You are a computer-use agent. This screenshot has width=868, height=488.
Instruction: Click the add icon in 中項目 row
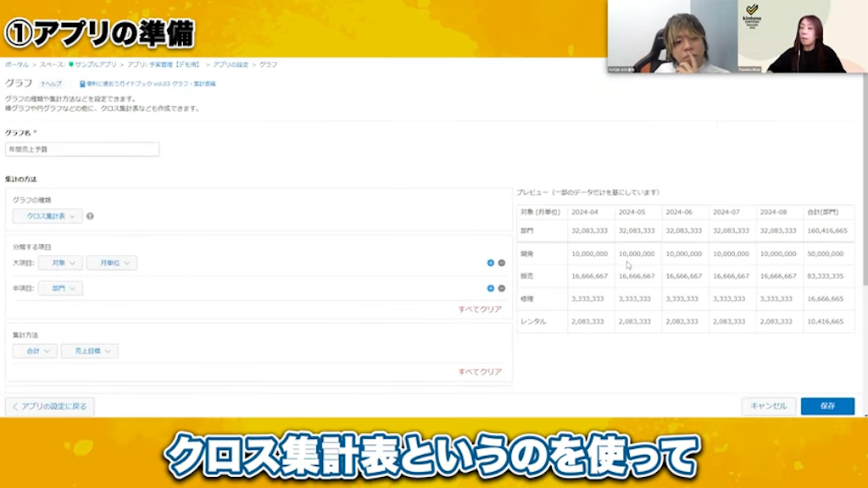pos(491,288)
